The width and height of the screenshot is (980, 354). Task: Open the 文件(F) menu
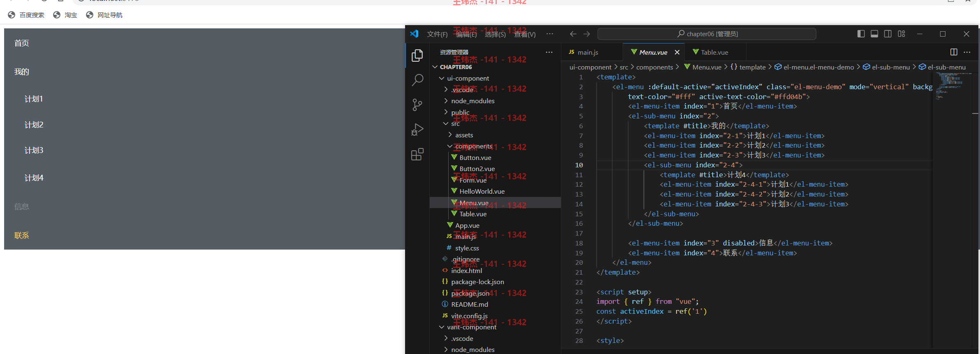[x=437, y=34]
